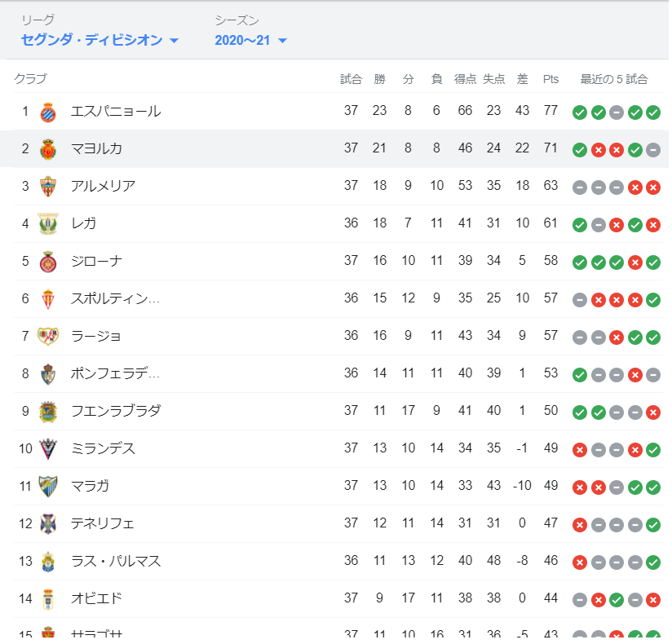Click the 最近の5試合 column header

614,79
